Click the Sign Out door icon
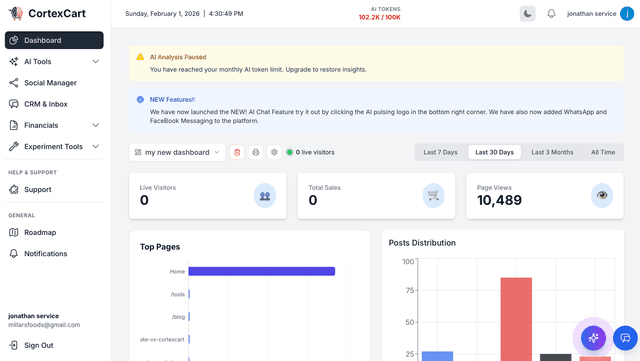The height and width of the screenshot is (361, 640). [13, 345]
